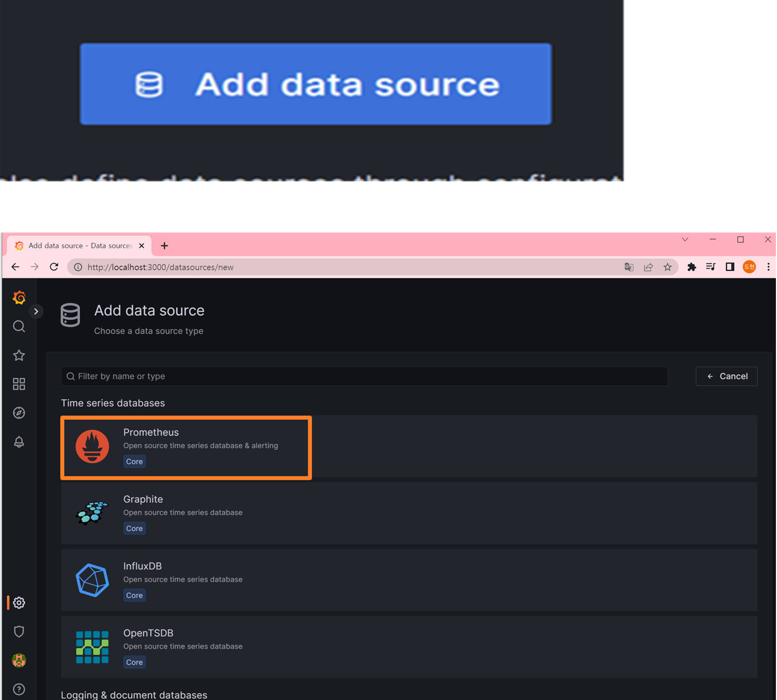Click the OpenTSDB grid logo
Image resolution: width=777 pixels, height=700 pixels.
point(92,647)
